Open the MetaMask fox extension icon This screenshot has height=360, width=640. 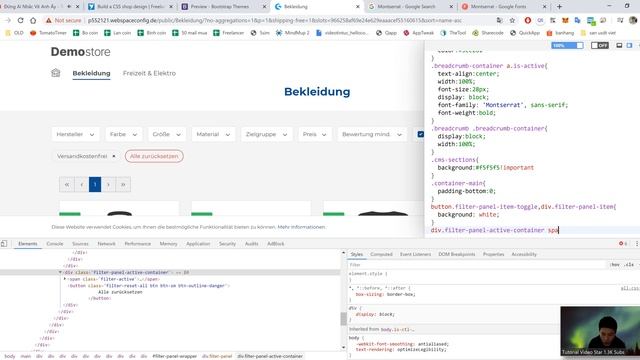click(x=565, y=20)
